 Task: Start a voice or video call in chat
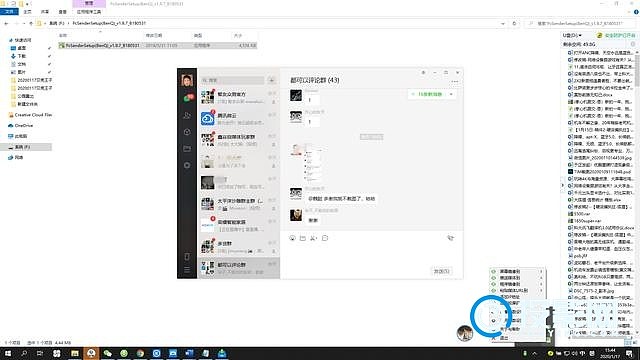point(450,238)
